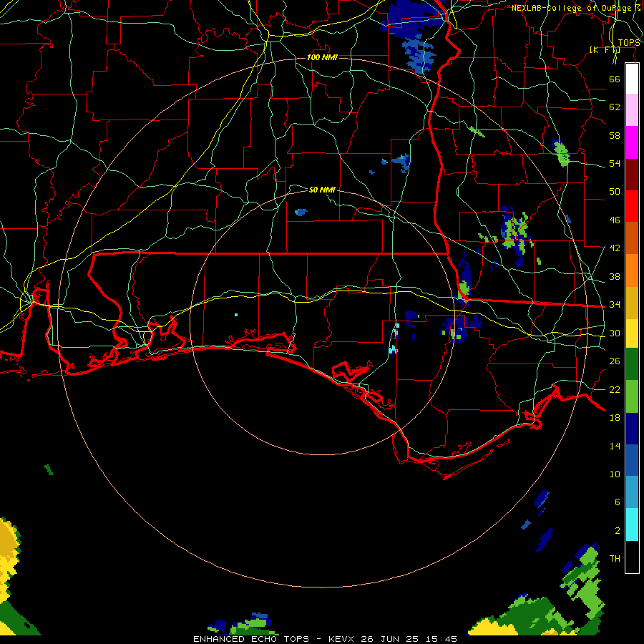Click the dark orange 46 kft swatch
The width and height of the screenshot is (644, 644).
[x=632, y=238]
